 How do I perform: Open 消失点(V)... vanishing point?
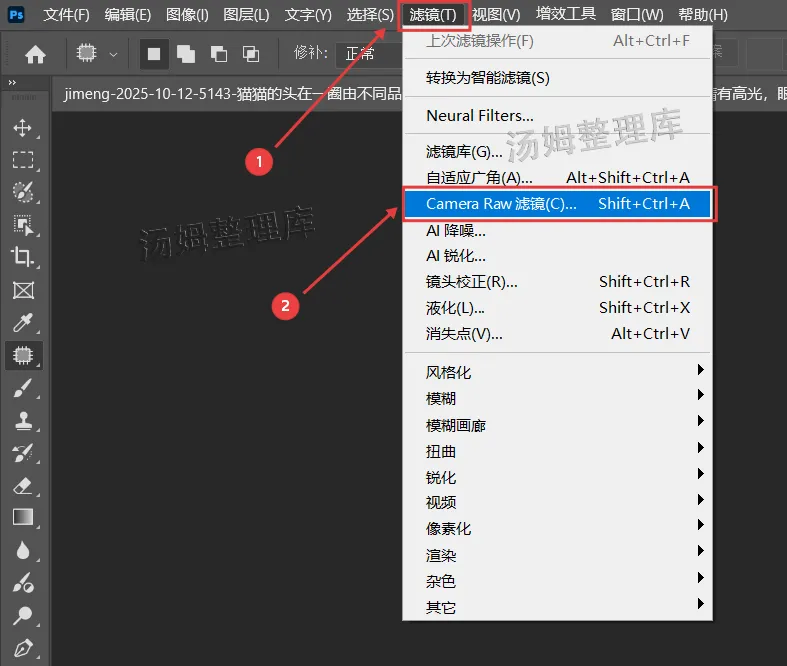557,334
